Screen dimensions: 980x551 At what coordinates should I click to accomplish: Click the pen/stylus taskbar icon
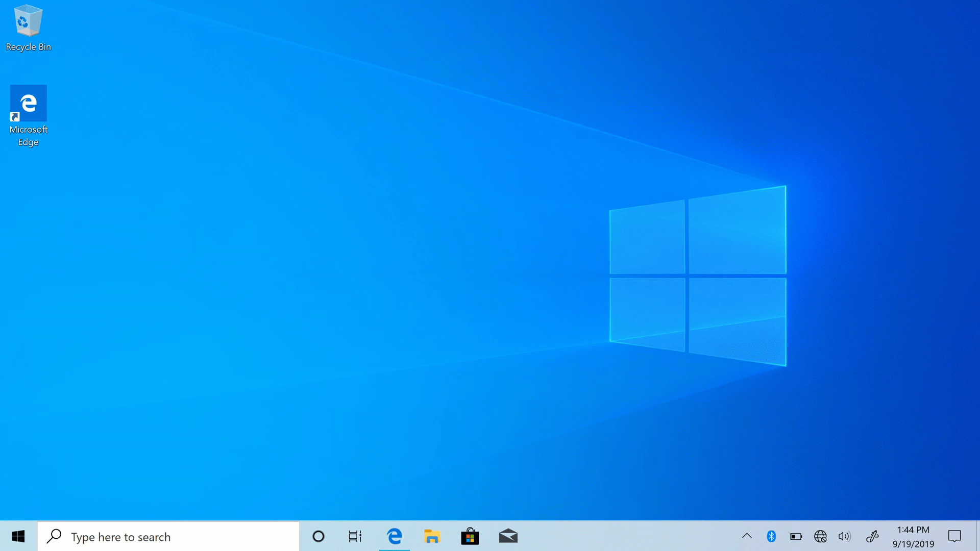pos(872,536)
